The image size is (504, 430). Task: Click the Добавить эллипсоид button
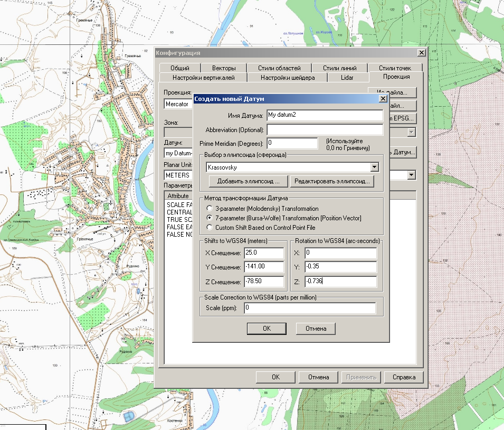pos(248,181)
